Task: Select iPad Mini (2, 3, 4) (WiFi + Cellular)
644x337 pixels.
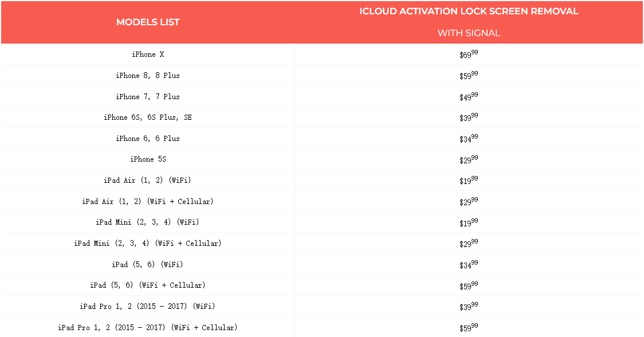Action: (x=148, y=243)
